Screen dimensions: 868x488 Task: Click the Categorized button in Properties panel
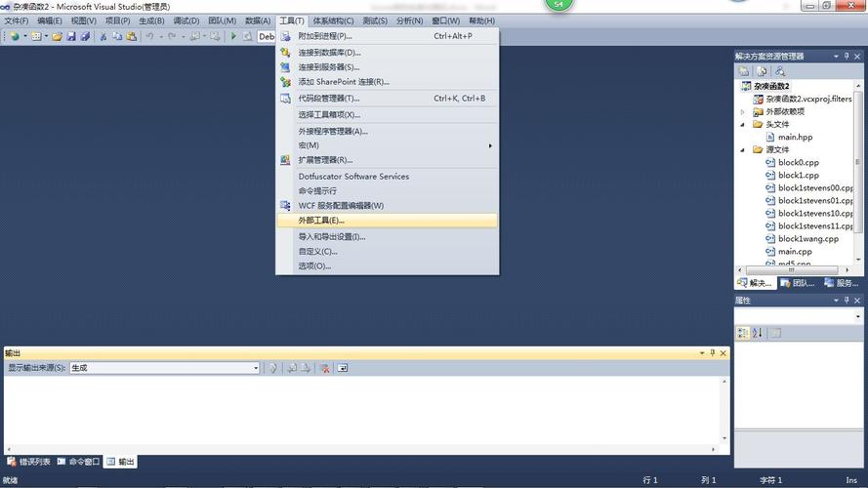(743, 333)
